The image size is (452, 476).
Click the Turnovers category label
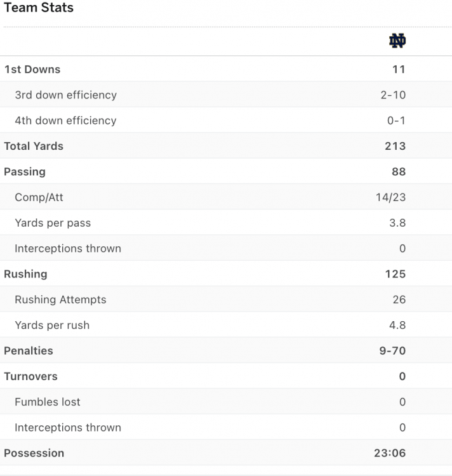click(x=30, y=376)
